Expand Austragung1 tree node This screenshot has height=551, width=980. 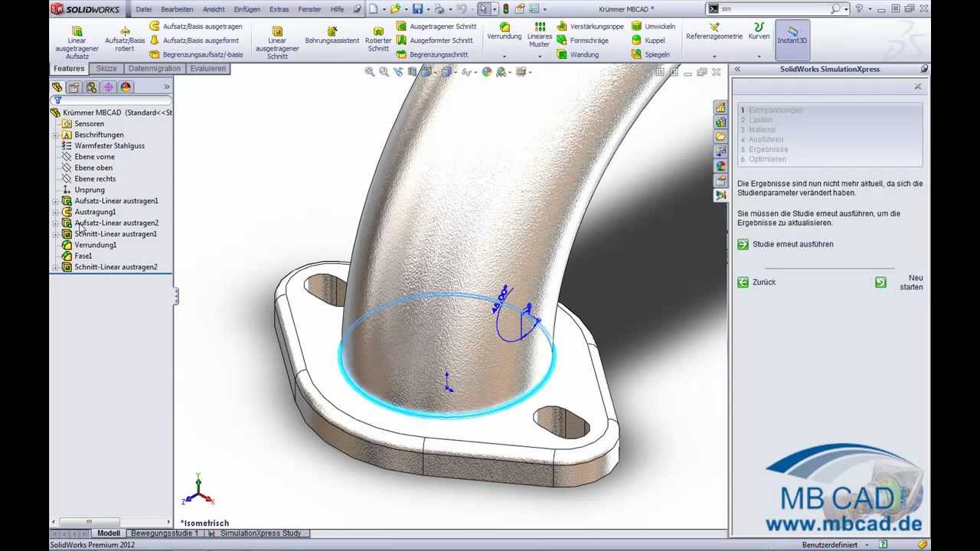click(x=56, y=212)
